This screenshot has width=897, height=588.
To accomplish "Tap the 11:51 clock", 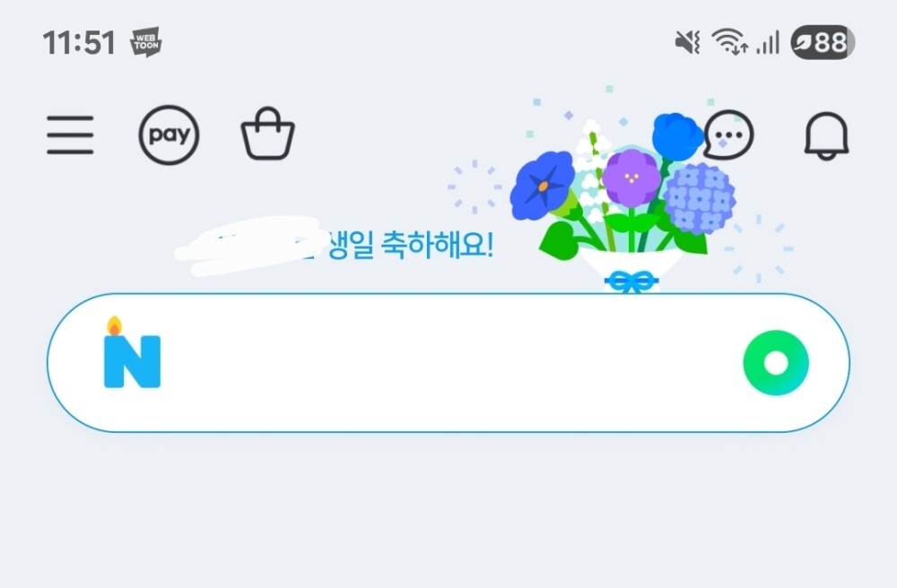I will click(x=79, y=43).
